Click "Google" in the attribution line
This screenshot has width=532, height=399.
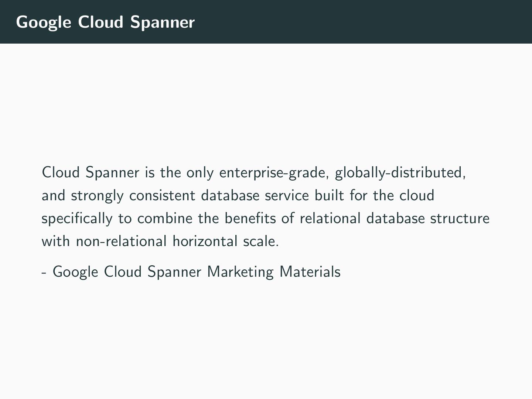76,272
